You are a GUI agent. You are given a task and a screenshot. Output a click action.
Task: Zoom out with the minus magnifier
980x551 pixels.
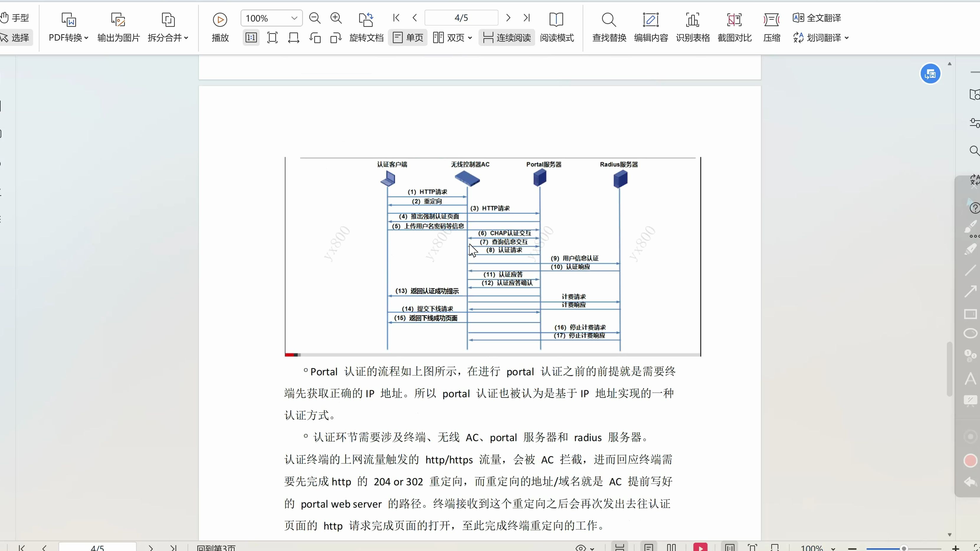pos(314,18)
